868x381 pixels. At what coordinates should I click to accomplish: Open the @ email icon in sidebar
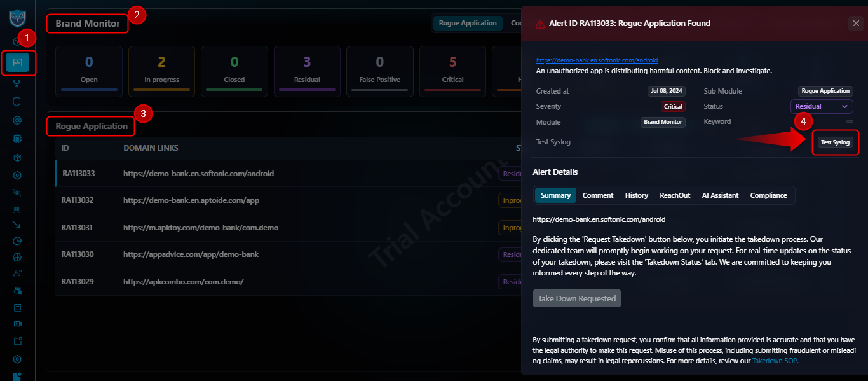tap(17, 120)
